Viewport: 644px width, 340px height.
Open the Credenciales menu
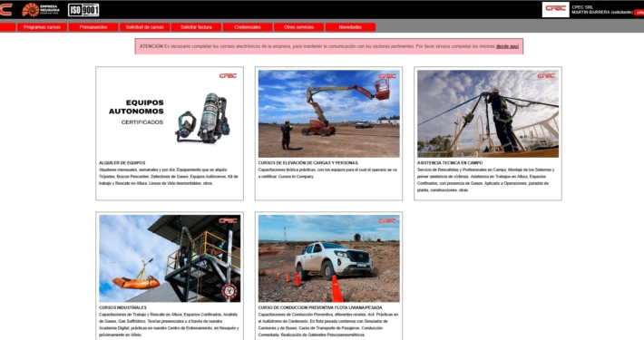point(248,27)
